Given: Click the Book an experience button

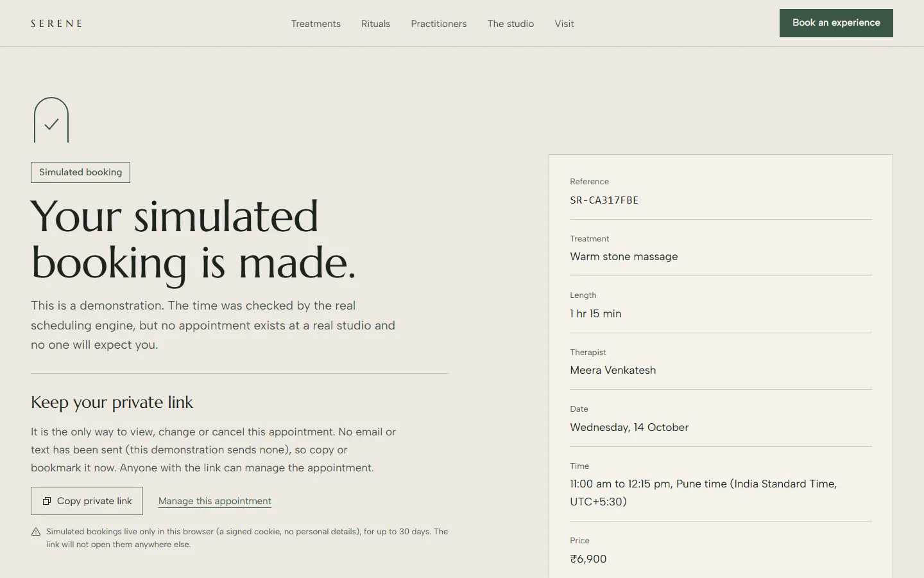Looking at the screenshot, I should [x=836, y=23].
